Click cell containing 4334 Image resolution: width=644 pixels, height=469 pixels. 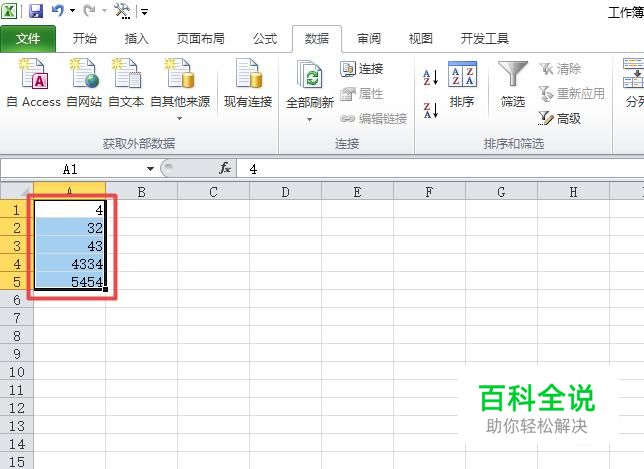point(69,264)
